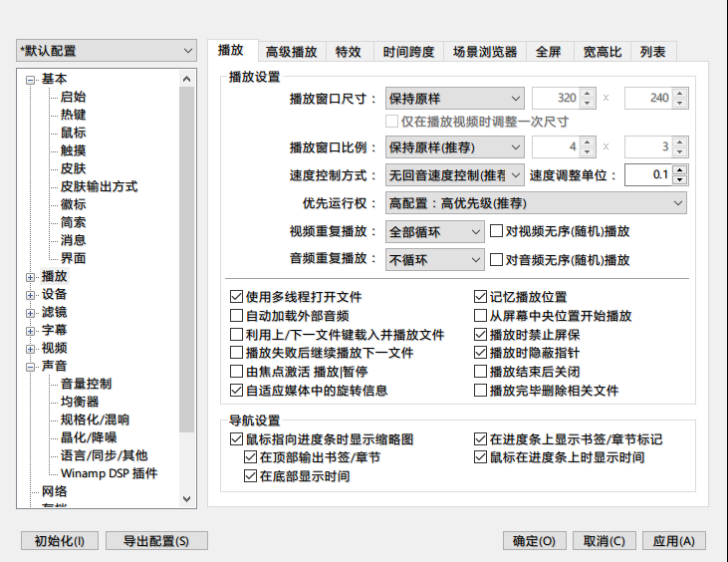Viewport: 728px width, 562px height.
Task: Enable 自动加载外部音频 checkbox
Action: pos(237,316)
